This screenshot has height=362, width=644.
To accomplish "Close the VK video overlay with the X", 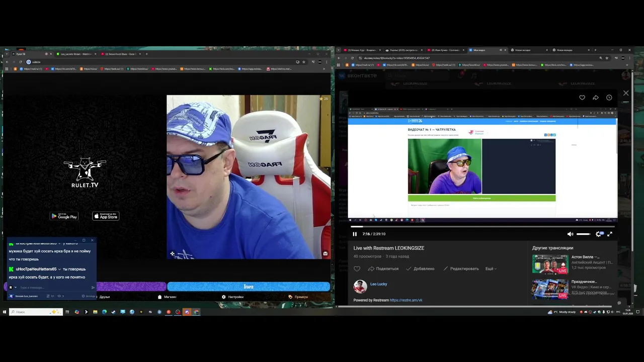I will coord(626,93).
